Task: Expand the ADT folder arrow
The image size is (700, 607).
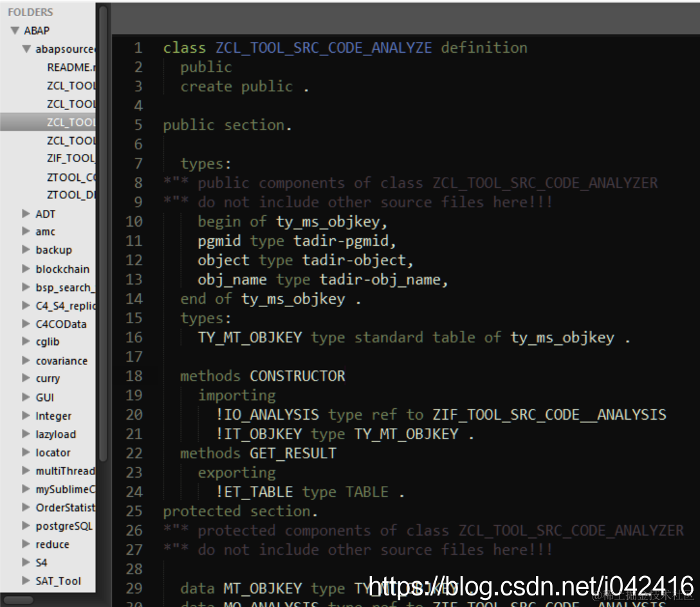Action: coord(26,214)
